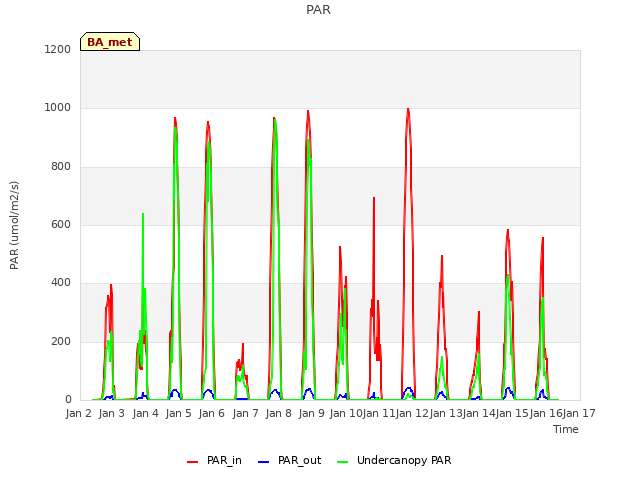640x480 pixels.
Task: Click the Jan 3 x-axis label
Action: coord(112,413)
